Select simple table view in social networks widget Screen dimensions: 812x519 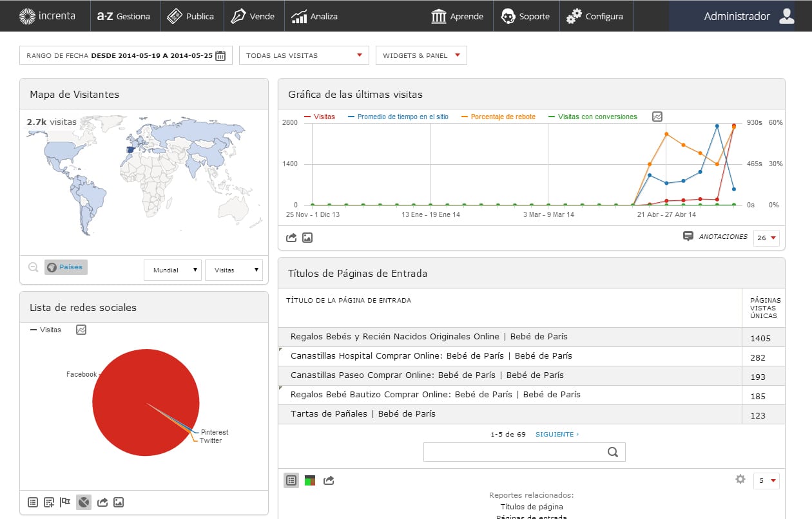(33, 502)
